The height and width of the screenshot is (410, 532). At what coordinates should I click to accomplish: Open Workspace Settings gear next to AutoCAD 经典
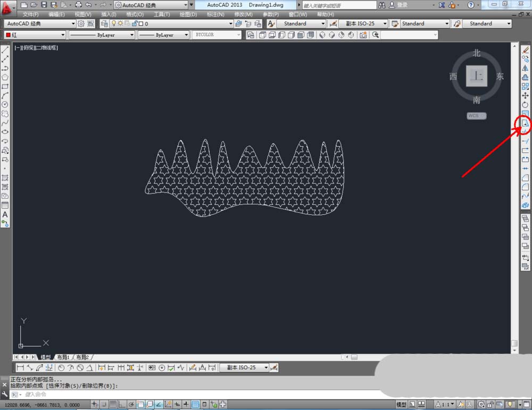click(81, 23)
